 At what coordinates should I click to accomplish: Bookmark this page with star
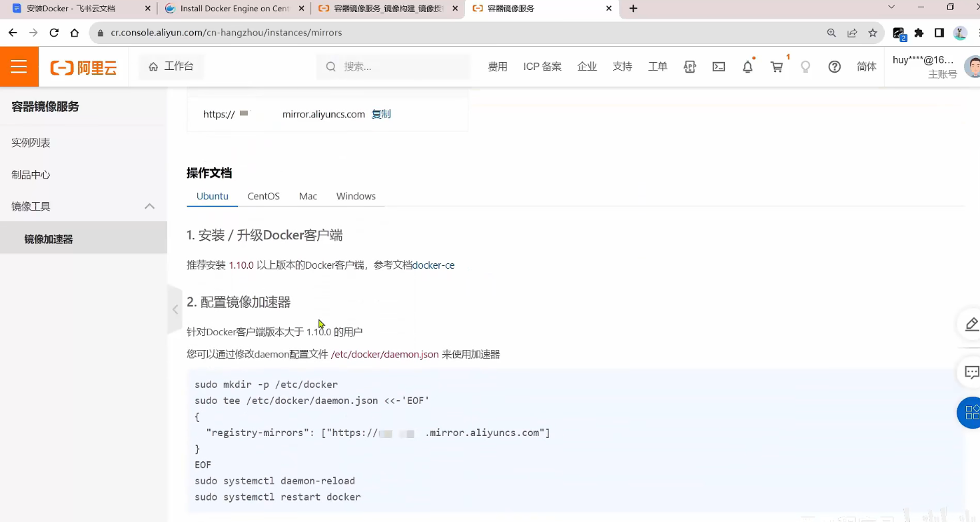[x=873, y=33]
